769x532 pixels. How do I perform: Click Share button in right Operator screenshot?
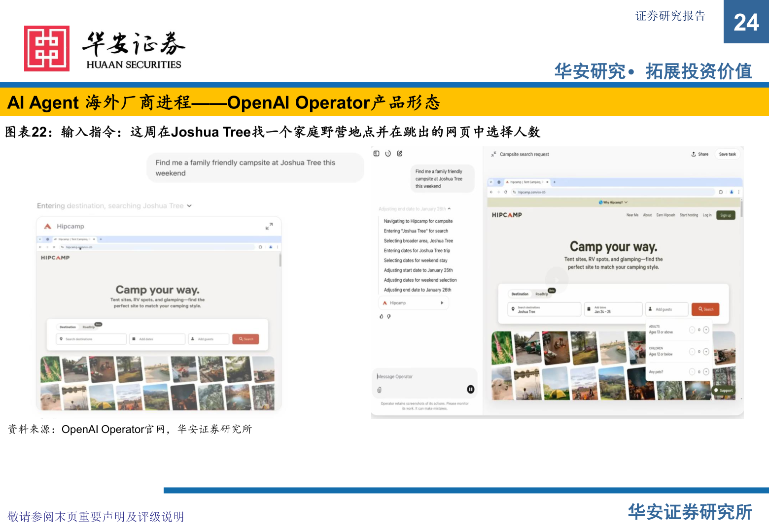pyautogui.click(x=700, y=154)
